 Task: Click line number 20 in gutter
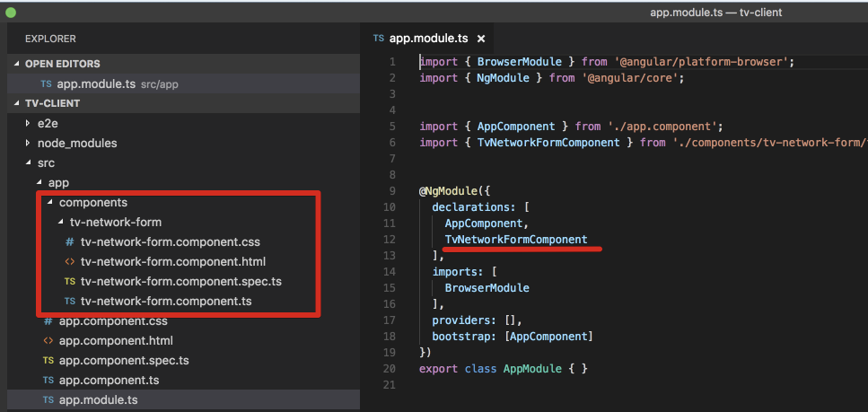389,369
